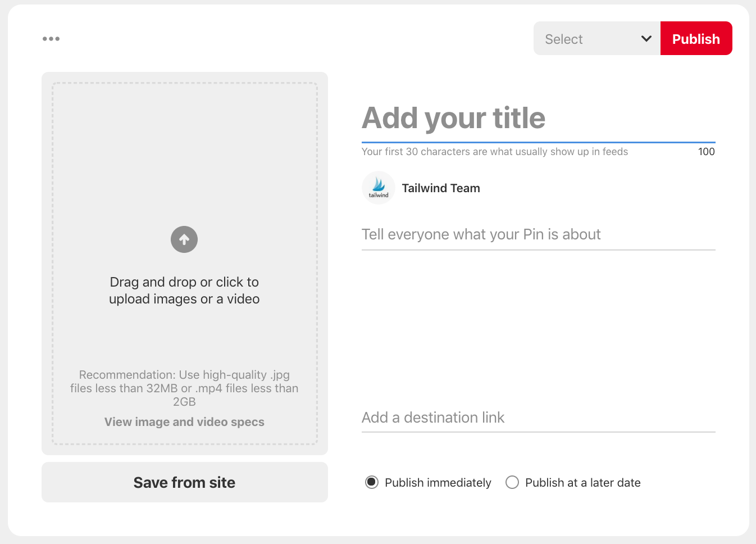Click the red Publish button
Viewport: 756px width, 544px height.
tap(696, 38)
